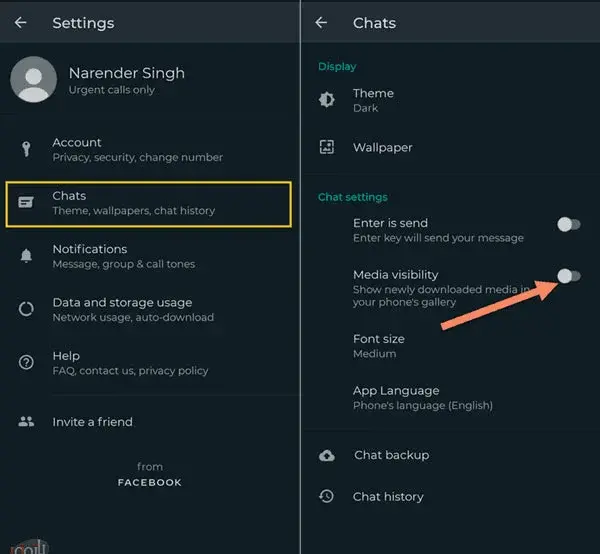Tap the Invite a friend people icon

click(x=26, y=422)
